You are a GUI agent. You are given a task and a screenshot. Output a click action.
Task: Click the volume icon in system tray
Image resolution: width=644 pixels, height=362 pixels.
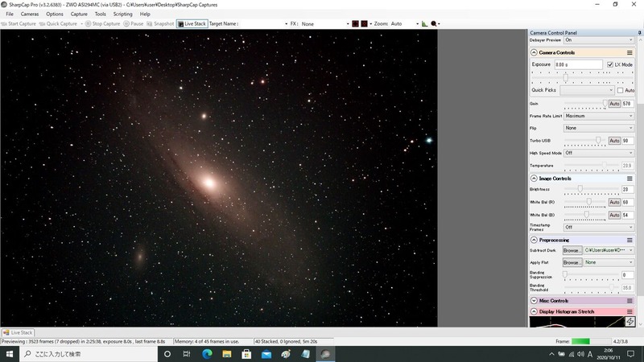click(x=580, y=354)
